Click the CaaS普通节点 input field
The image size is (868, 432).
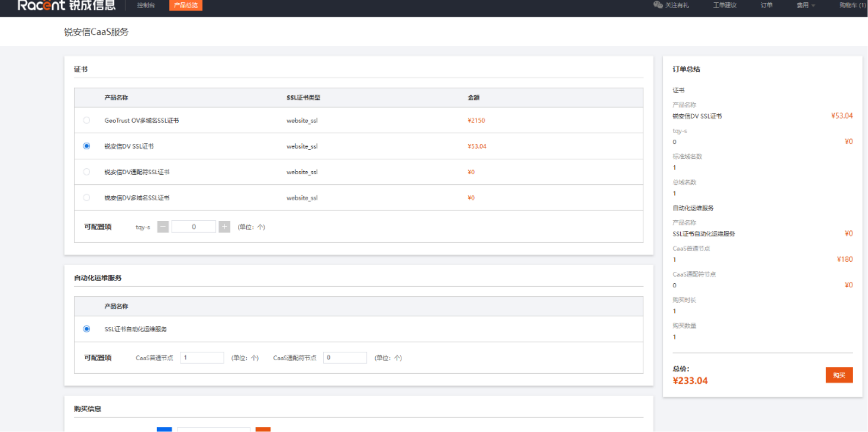tap(202, 358)
